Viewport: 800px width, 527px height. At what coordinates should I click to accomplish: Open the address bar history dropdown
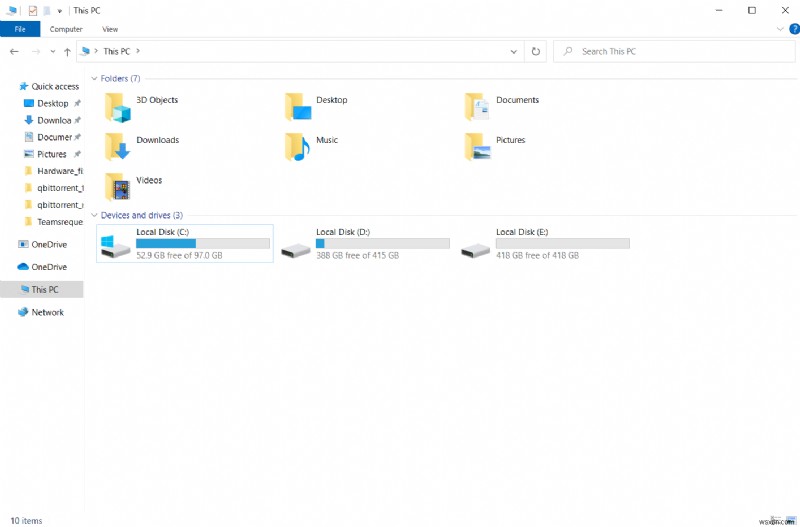tap(514, 52)
